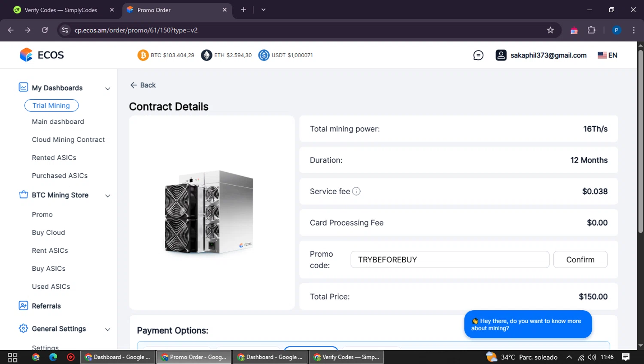Collapse the My Dashboards section chevron

click(x=108, y=89)
